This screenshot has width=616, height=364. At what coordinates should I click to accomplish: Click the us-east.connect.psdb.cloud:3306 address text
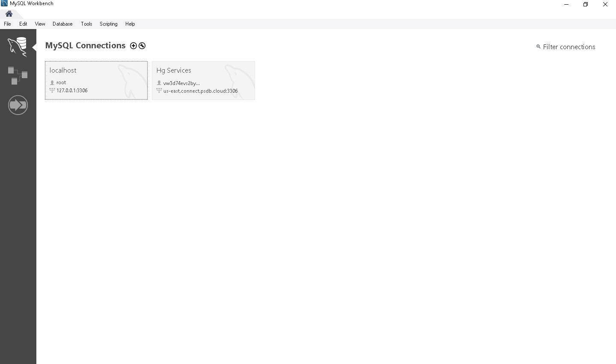(201, 91)
